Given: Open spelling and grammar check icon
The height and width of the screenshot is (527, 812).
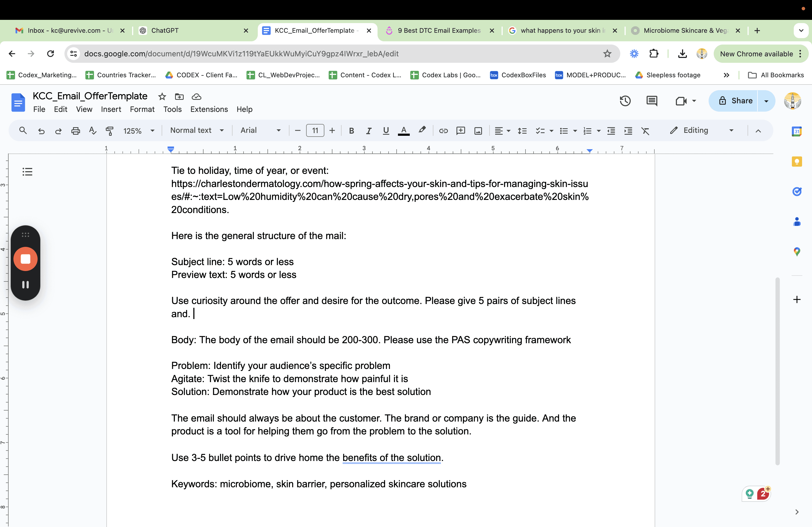Looking at the screenshot, I should click(92, 131).
